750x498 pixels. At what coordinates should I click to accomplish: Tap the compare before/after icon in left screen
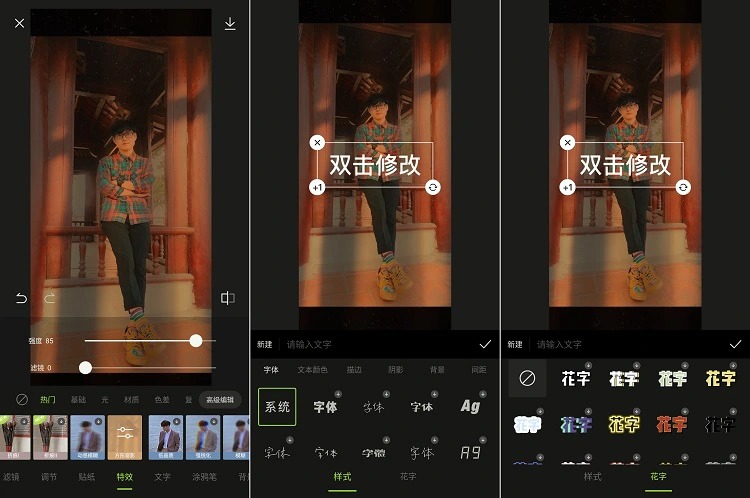(x=228, y=298)
